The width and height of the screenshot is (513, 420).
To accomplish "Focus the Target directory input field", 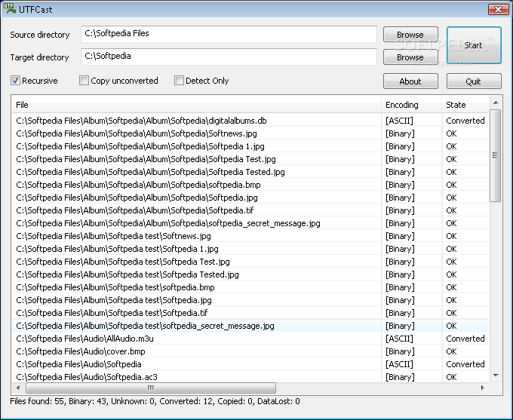I will pos(229,57).
